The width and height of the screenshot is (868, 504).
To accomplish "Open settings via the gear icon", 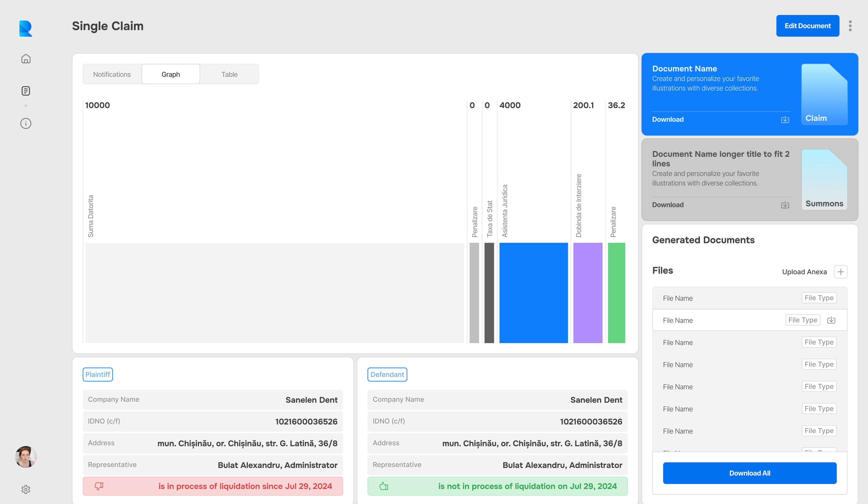I will click(x=26, y=489).
